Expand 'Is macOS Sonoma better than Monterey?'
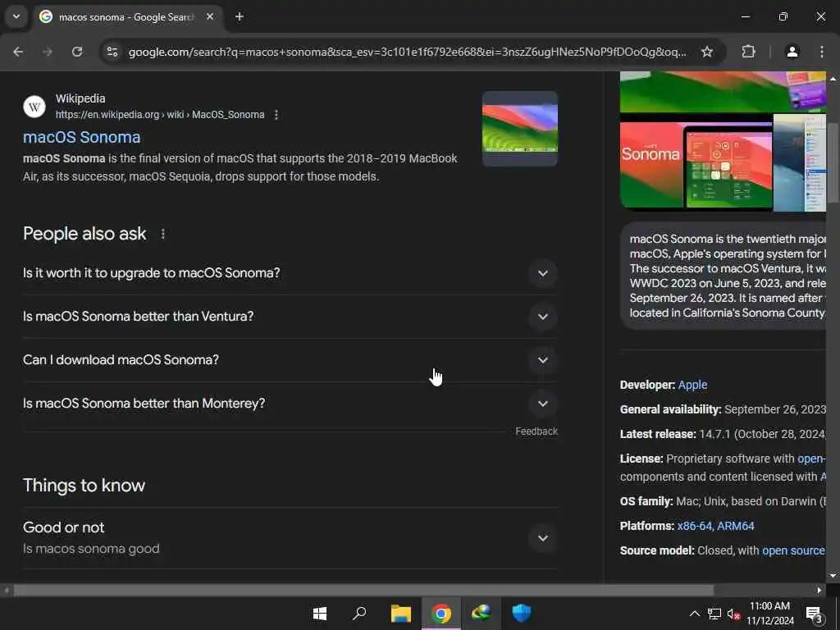Screen dimensions: 840x630 [x=290, y=404]
